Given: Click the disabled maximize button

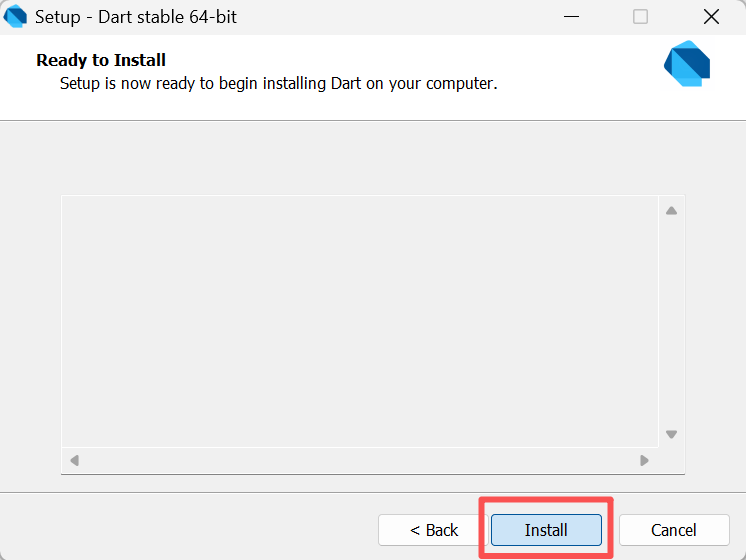Looking at the screenshot, I should click(x=640, y=17).
